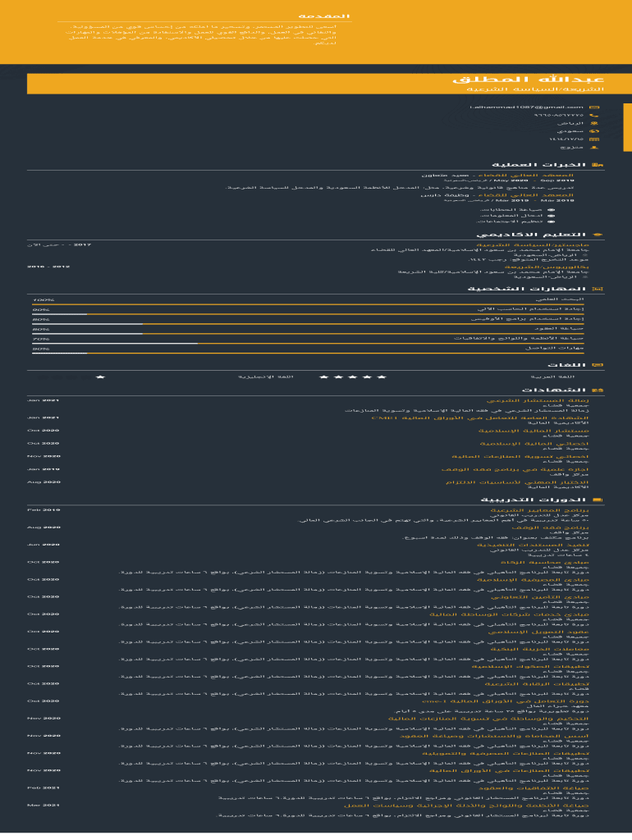This screenshot has height=840, width=632.
Task: Click the phone icon beside the number
Action: pyautogui.click(x=594, y=116)
